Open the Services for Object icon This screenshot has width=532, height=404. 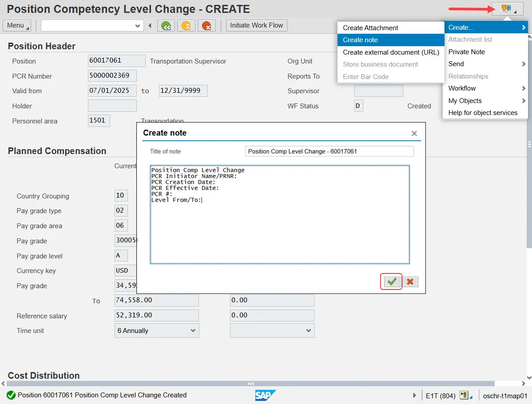click(507, 8)
